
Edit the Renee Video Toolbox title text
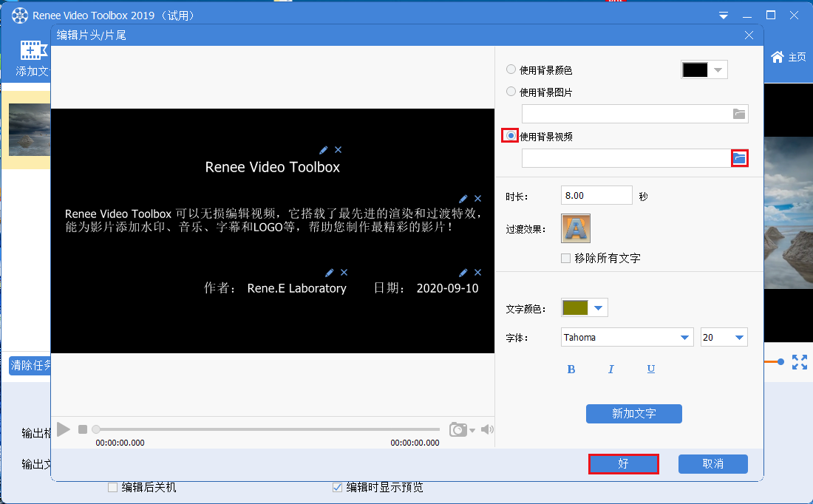[324, 150]
